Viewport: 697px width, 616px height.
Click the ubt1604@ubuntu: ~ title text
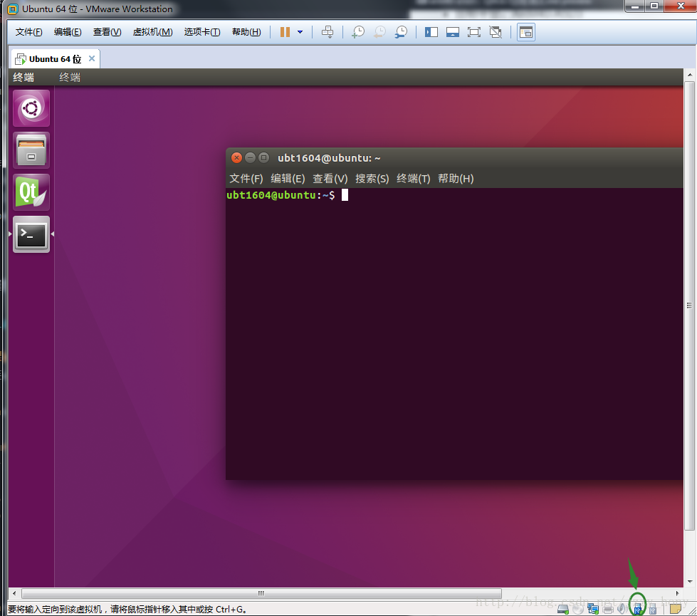pyautogui.click(x=329, y=158)
